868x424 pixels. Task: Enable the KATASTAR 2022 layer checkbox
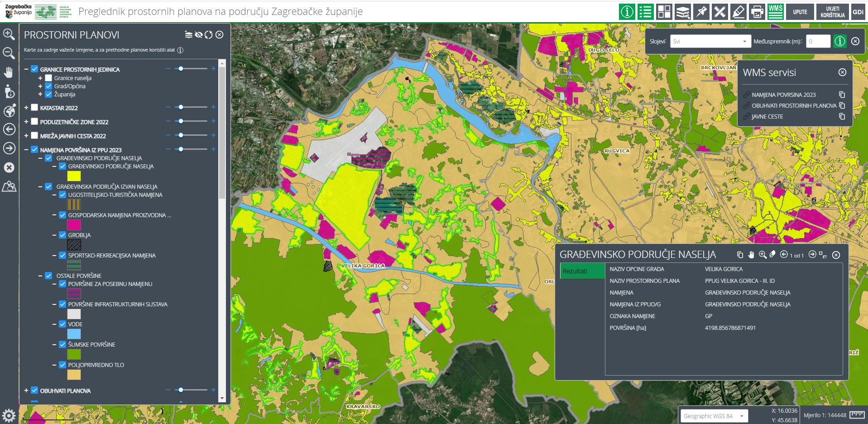point(34,108)
